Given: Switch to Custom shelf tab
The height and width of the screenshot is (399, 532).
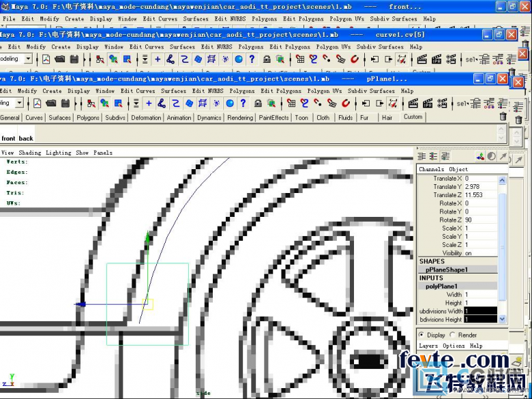Looking at the screenshot, I should (x=413, y=117).
